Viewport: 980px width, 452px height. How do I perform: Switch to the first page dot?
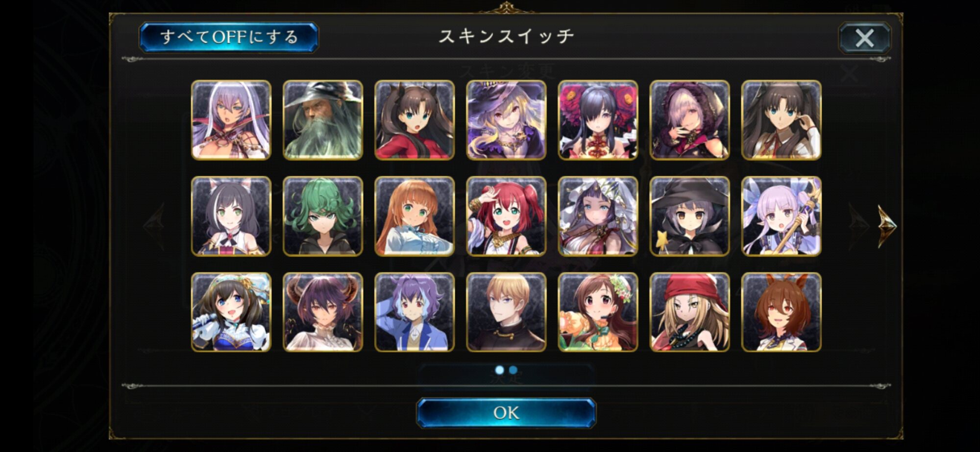(499, 370)
